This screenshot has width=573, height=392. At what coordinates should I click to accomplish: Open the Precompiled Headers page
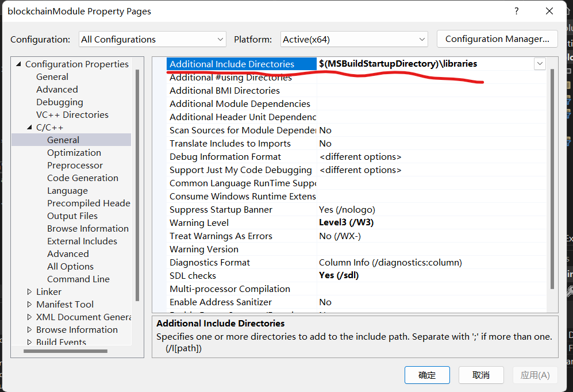coord(89,203)
